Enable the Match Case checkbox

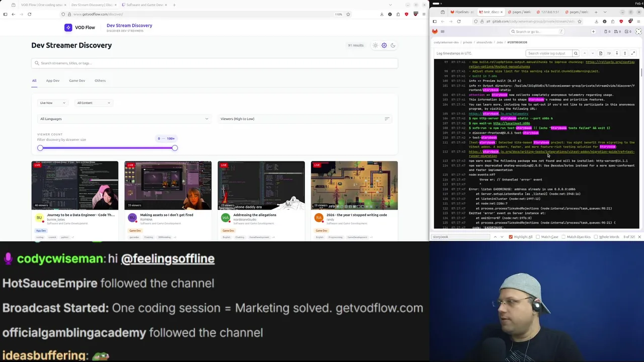click(538, 237)
